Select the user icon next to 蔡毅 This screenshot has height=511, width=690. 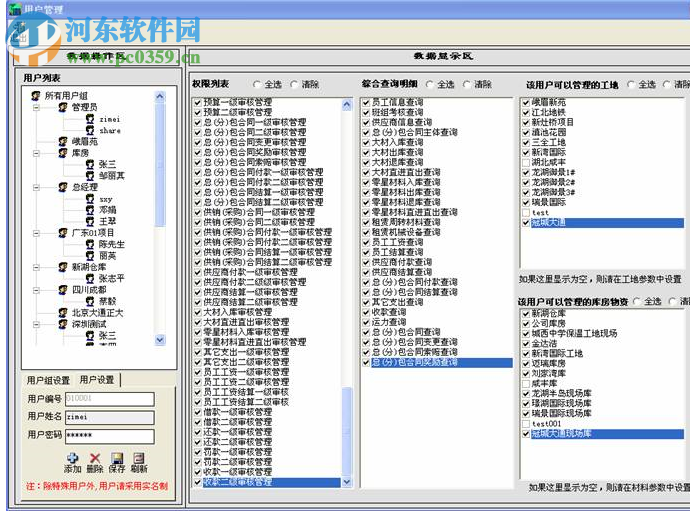[90, 301]
